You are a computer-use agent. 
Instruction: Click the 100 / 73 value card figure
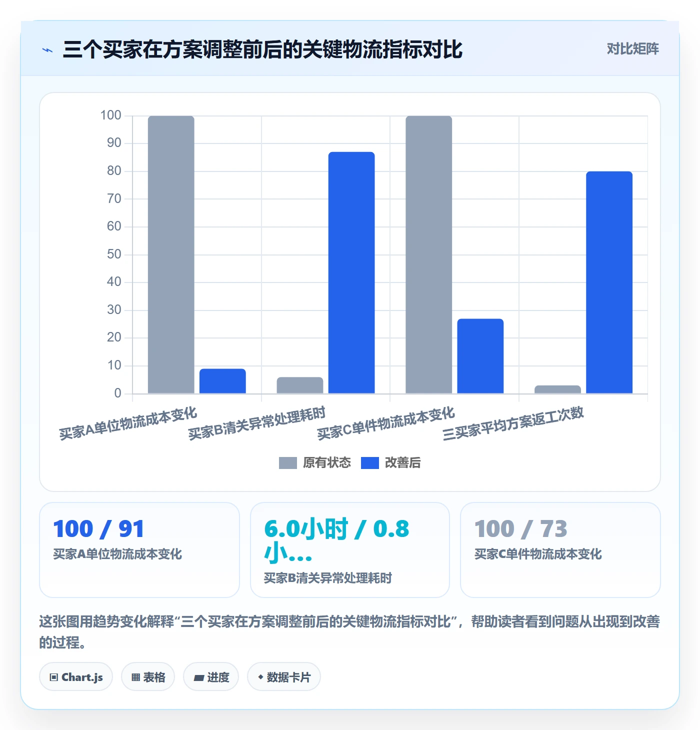[x=520, y=529]
